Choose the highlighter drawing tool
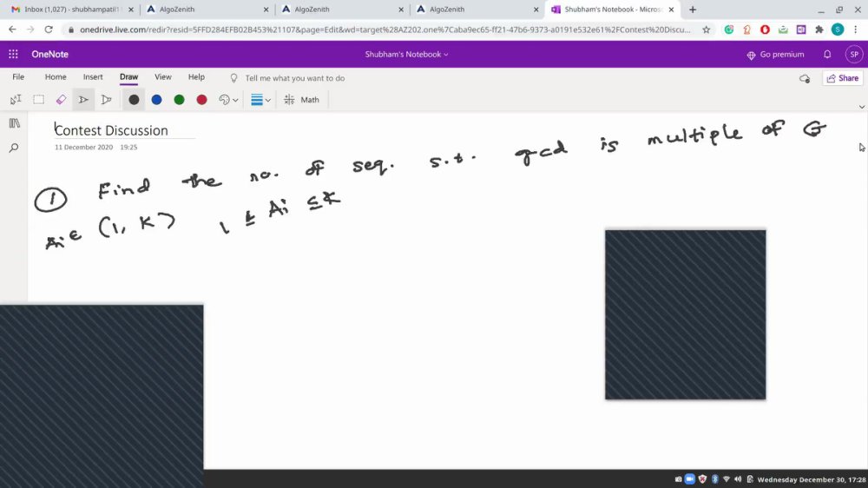 pyautogui.click(x=106, y=100)
